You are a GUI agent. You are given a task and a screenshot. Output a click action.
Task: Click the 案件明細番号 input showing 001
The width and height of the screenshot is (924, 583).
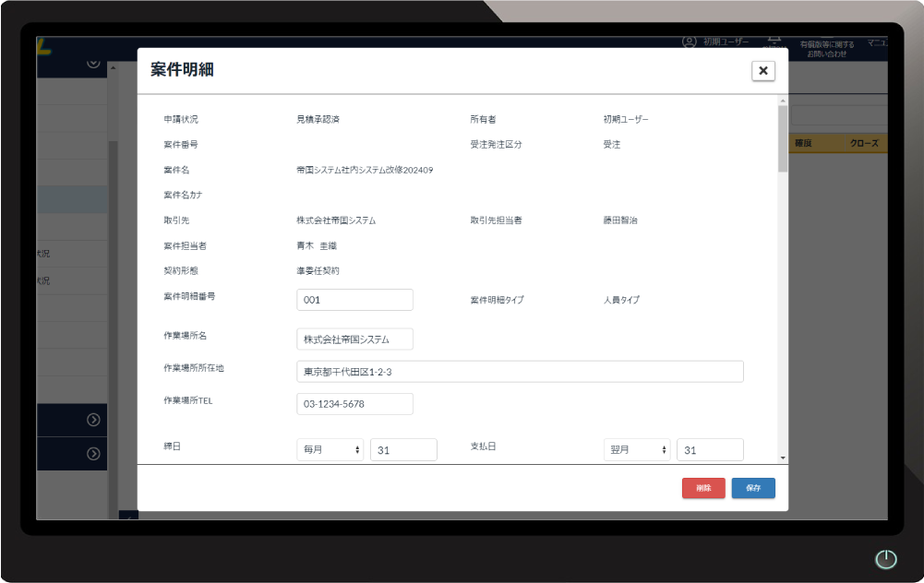click(354, 299)
